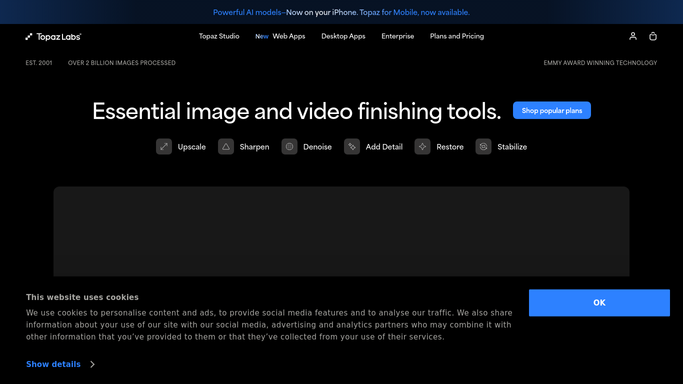Click the Stabilize label text
This screenshot has width=683, height=384.
coord(512,147)
